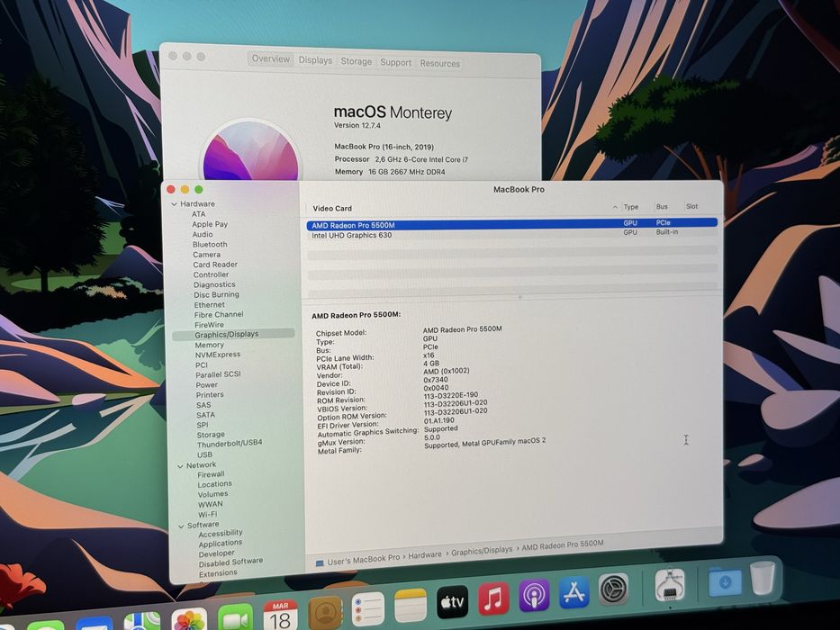Select Camera in the sidebar

tap(206, 255)
